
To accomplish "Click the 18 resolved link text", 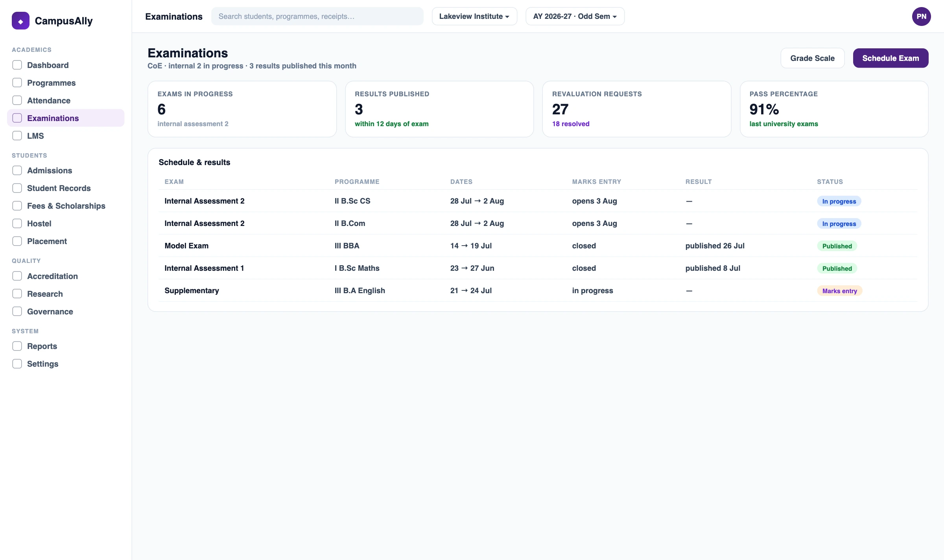I will point(571,124).
